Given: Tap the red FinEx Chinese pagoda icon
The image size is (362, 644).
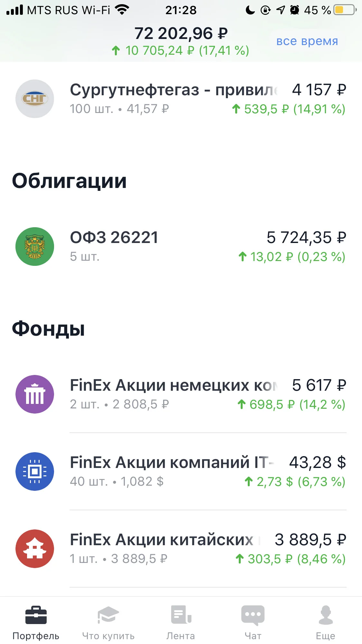Looking at the screenshot, I should [35, 549].
